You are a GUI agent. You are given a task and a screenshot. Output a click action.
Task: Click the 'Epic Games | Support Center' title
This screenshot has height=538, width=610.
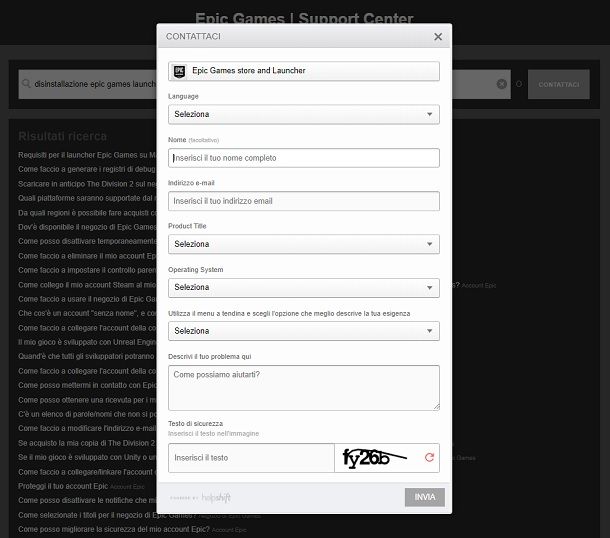click(304, 18)
